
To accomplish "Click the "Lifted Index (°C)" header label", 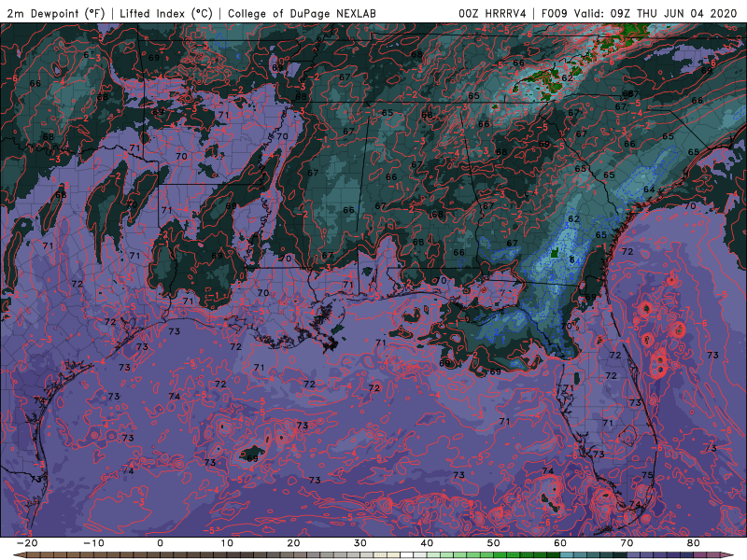I will click(x=166, y=13).
